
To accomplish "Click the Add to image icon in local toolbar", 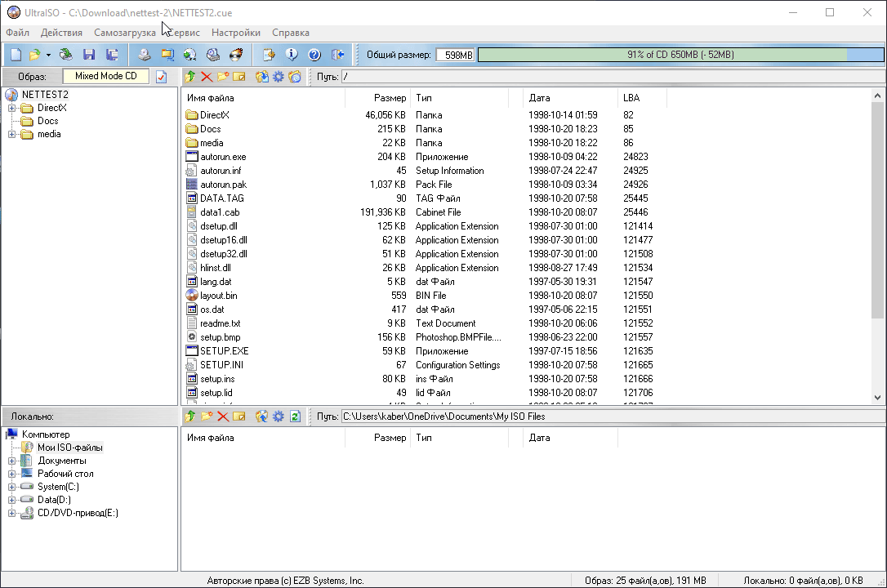I will click(x=261, y=416).
